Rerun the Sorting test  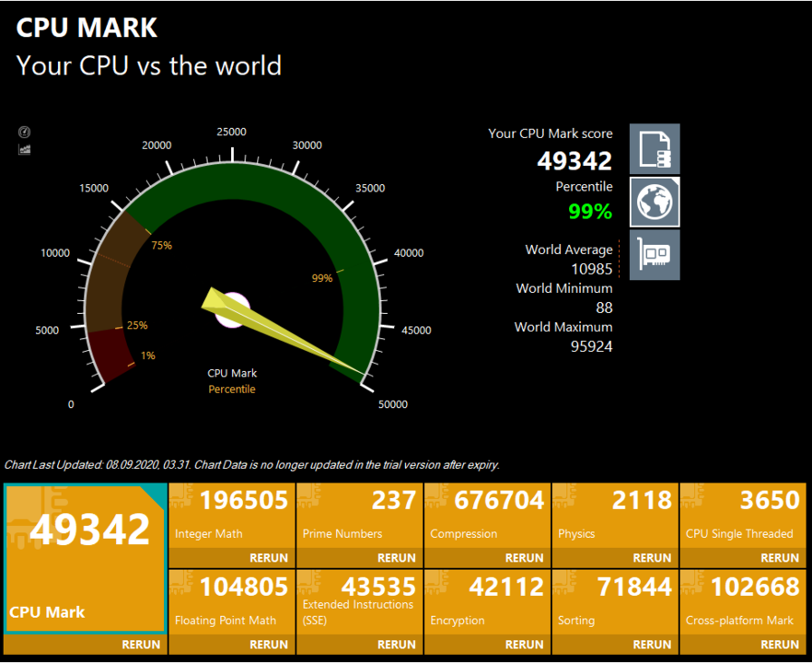point(653,645)
